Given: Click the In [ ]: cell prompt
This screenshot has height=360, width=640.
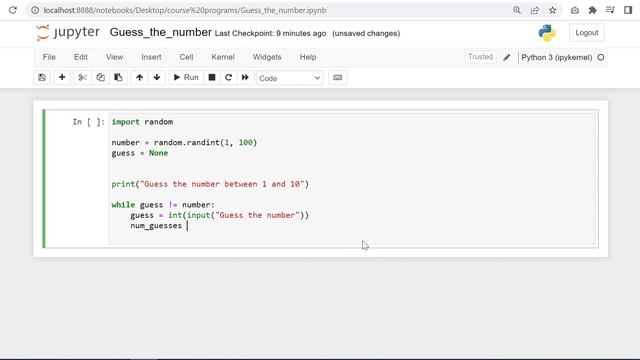Looking at the screenshot, I should click(89, 122).
